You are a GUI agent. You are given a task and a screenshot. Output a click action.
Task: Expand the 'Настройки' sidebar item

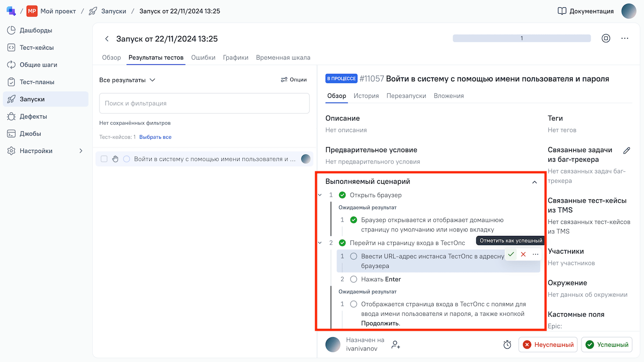pyautogui.click(x=81, y=151)
